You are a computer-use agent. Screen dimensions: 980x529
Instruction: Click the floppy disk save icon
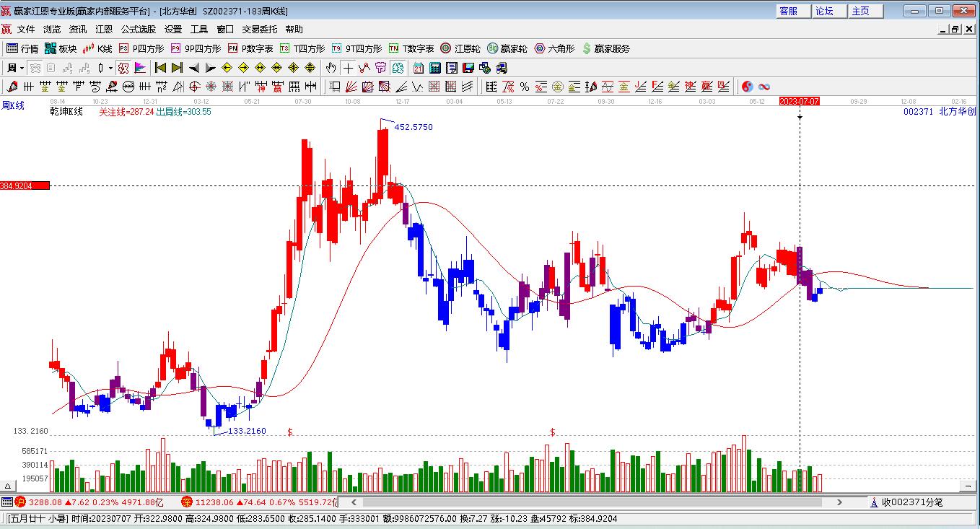468,68
